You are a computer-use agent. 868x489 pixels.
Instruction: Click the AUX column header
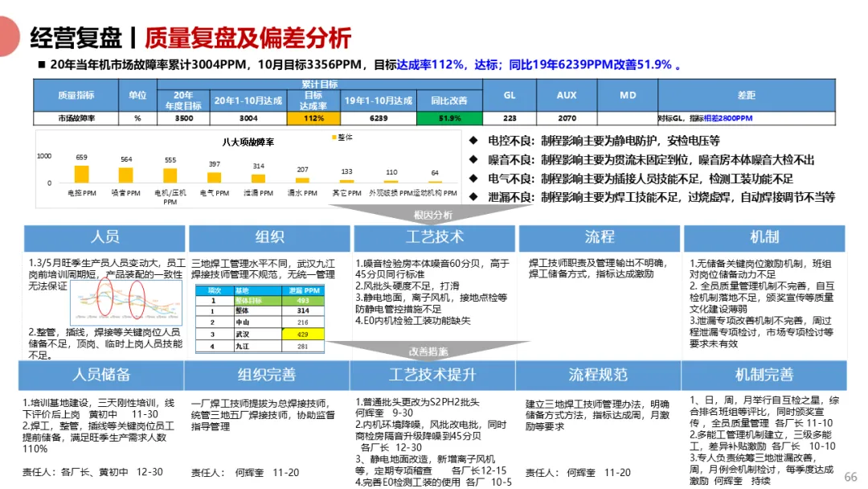click(x=567, y=95)
